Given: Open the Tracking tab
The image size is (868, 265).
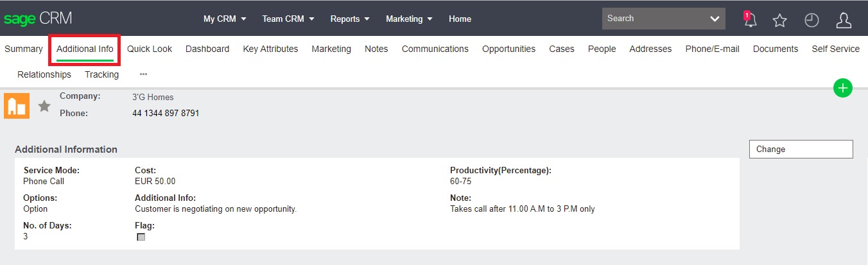Looking at the screenshot, I should click(101, 74).
